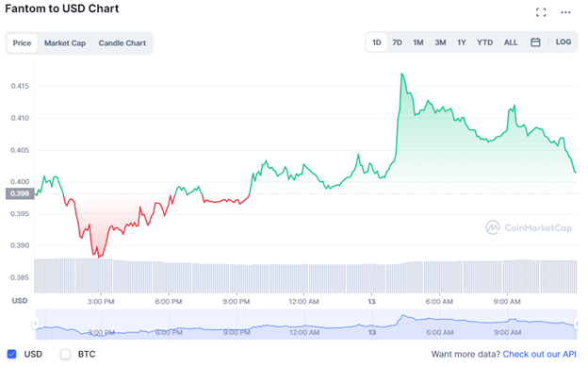The image size is (588, 367).
Task: Click the 0.385 y-axis label
Action: [20, 277]
